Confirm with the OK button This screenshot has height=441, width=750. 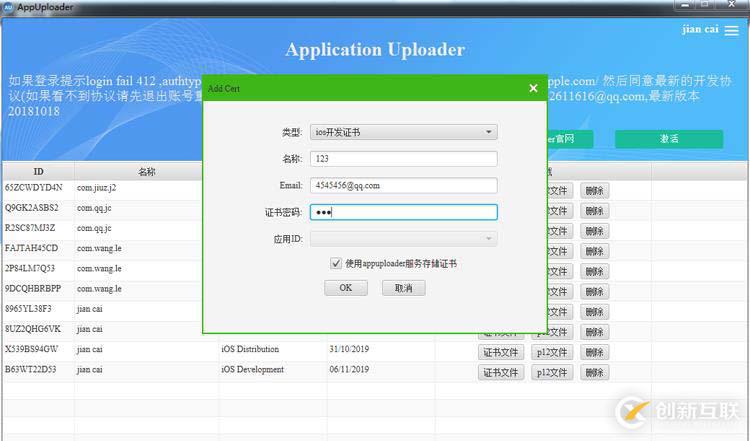[x=346, y=288]
